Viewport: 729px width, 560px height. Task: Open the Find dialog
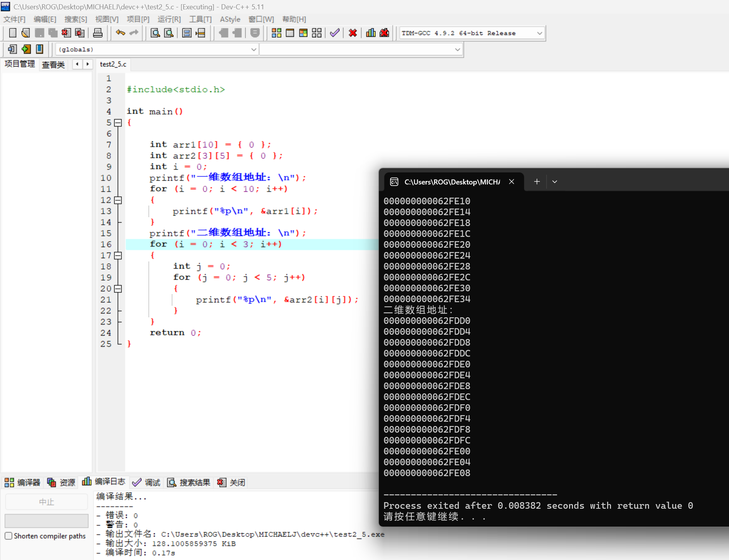point(155,33)
